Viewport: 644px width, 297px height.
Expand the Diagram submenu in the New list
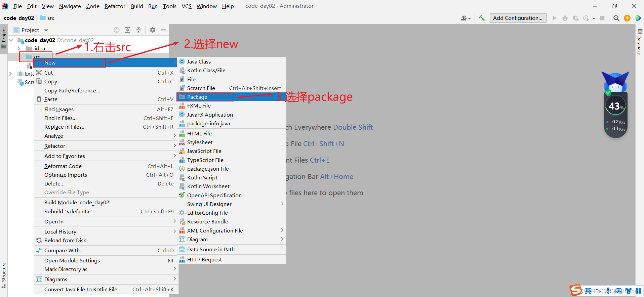pyautogui.click(x=231, y=239)
